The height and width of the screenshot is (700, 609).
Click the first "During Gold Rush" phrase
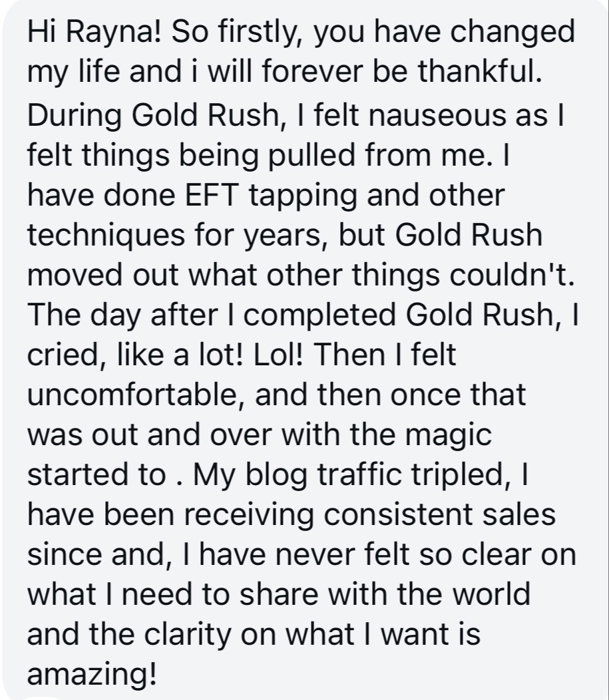coord(154,115)
